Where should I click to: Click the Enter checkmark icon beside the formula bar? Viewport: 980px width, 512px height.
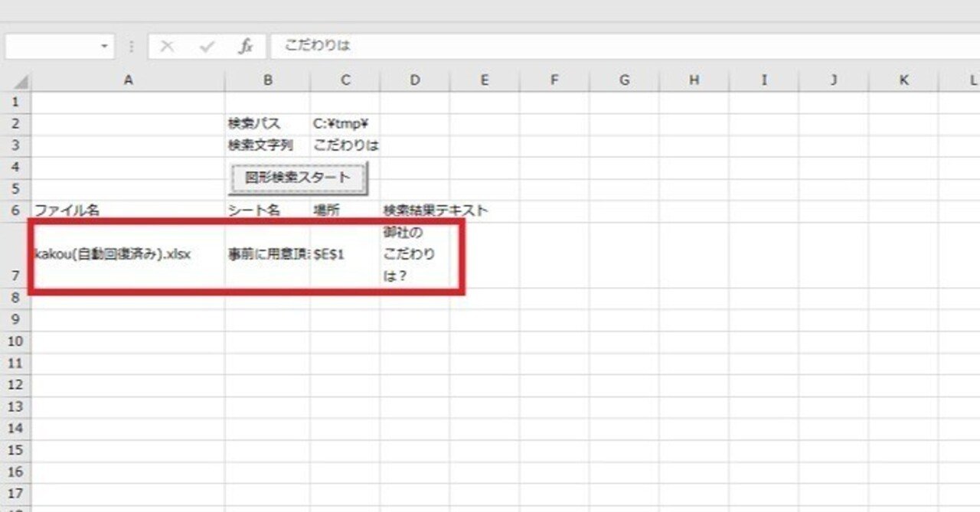click(205, 47)
